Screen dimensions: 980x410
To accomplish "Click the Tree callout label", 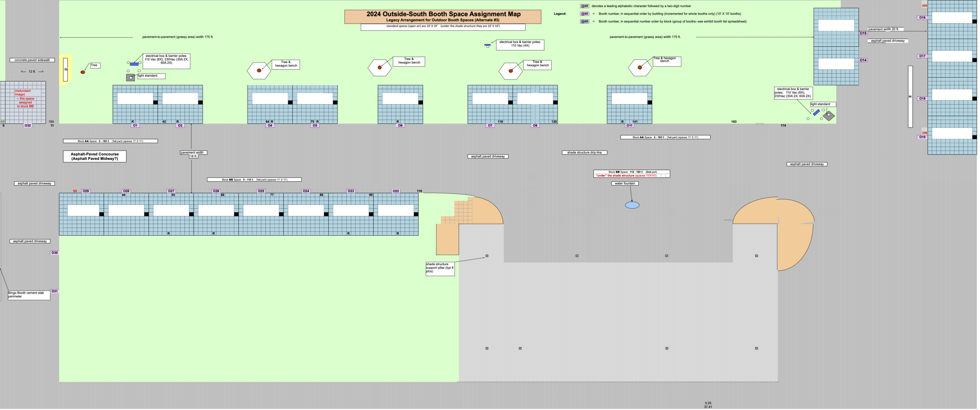I will (95, 66).
